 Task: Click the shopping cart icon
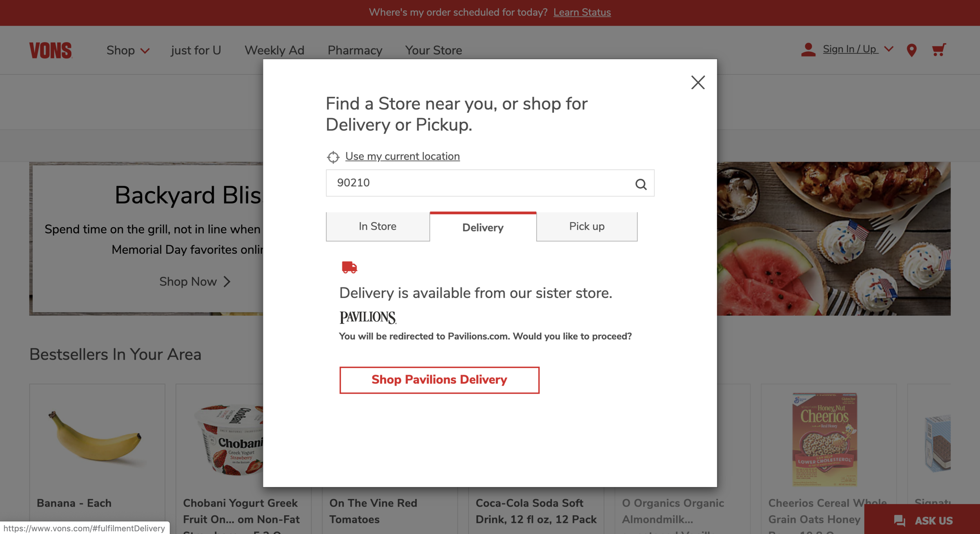pyautogui.click(x=938, y=50)
